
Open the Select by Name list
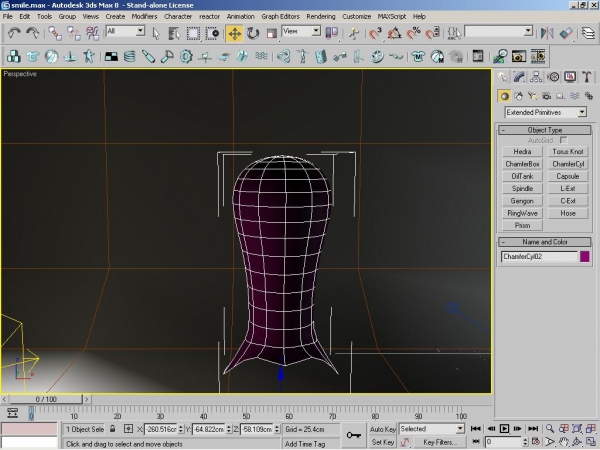click(x=174, y=33)
